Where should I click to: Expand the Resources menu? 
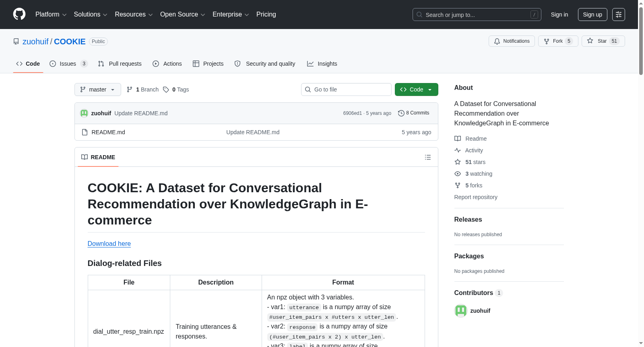coord(134,15)
